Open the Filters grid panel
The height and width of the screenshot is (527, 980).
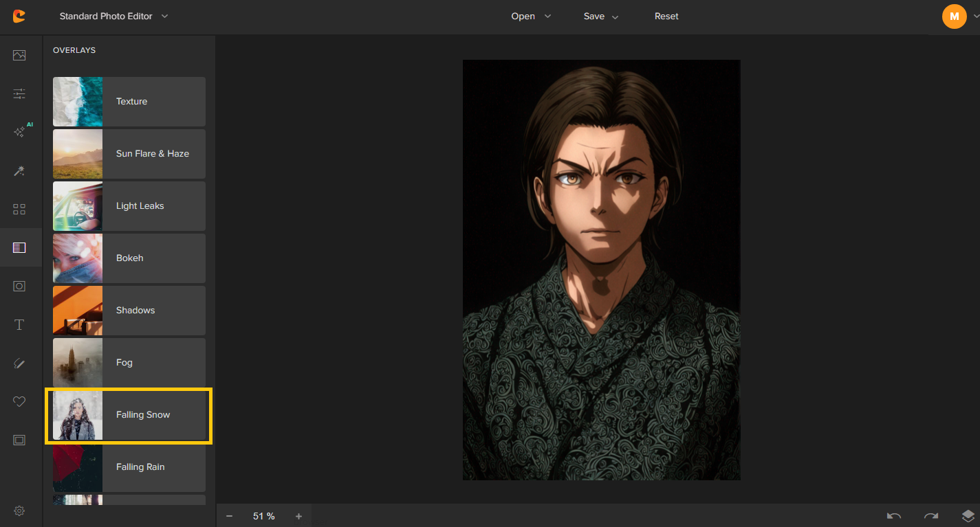[x=19, y=208]
